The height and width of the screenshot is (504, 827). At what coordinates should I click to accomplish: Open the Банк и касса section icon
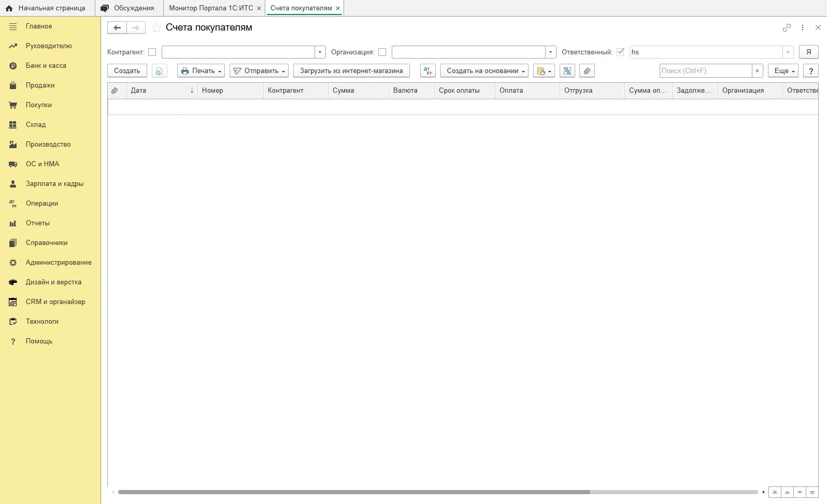[x=13, y=66]
